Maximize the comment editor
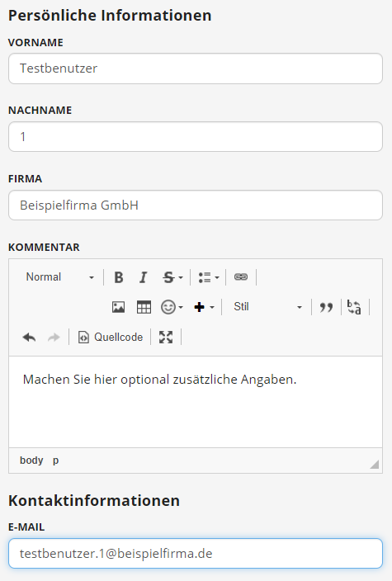Image resolution: width=392 pixels, height=581 pixels. (166, 338)
